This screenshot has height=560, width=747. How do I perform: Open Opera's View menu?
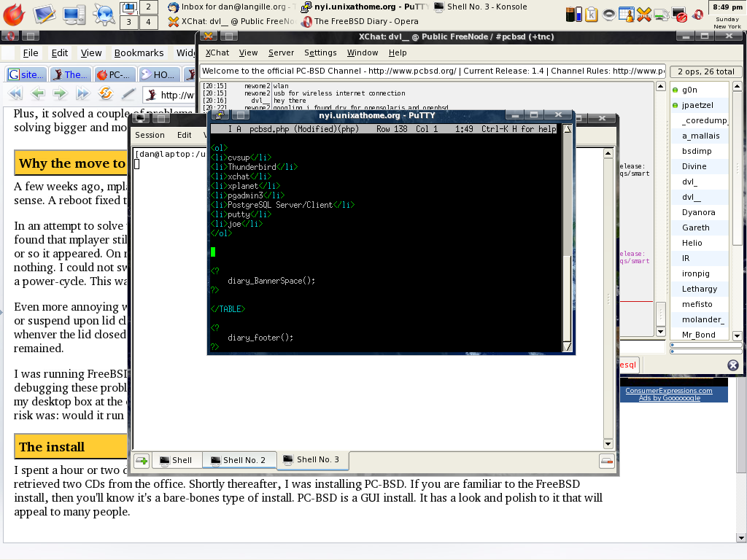click(x=91, y=52)
